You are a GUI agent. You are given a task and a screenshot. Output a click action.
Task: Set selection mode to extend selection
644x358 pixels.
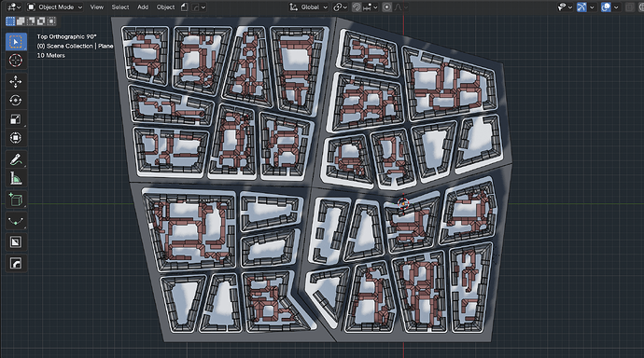(x=21, y=21)
